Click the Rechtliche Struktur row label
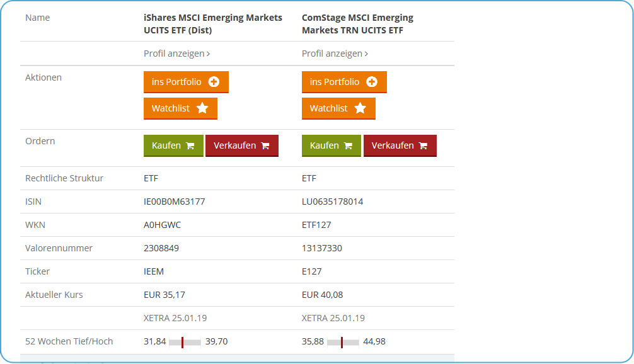 point(64,178)
